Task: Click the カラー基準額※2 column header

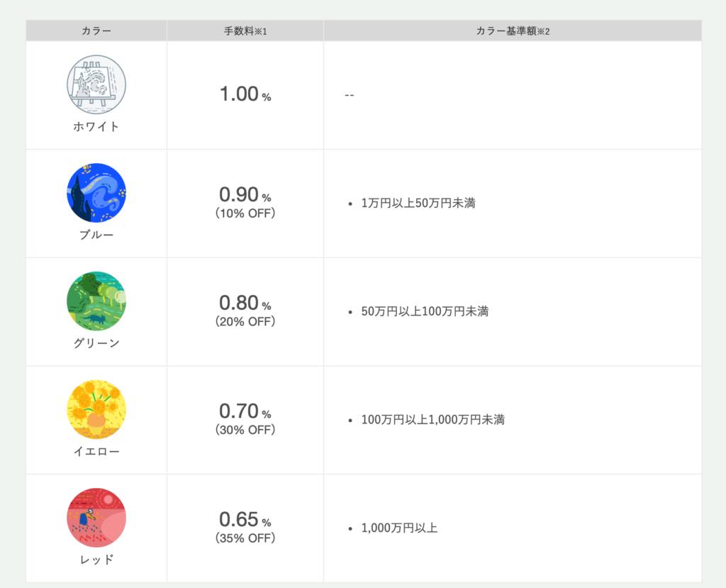Action: pyautogui.click(x=513, y=31)
